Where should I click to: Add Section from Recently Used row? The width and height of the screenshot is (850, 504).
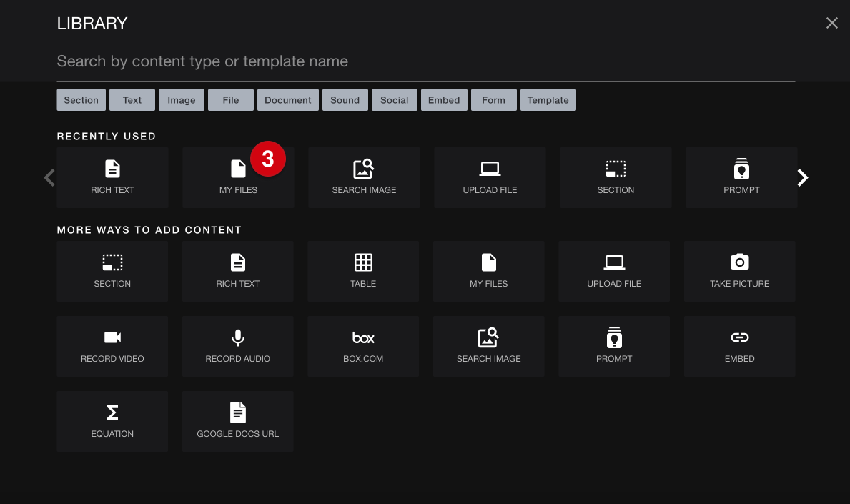point(616,178)
